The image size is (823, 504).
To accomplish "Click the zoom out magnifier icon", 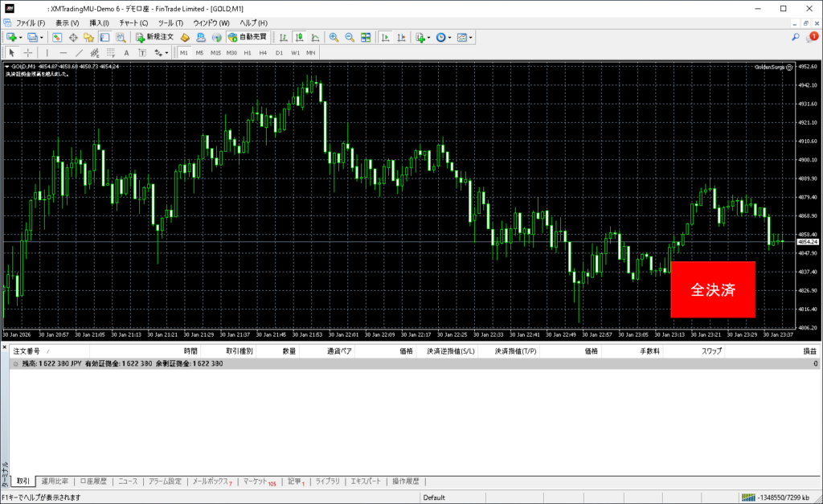I will coord(350,37).
